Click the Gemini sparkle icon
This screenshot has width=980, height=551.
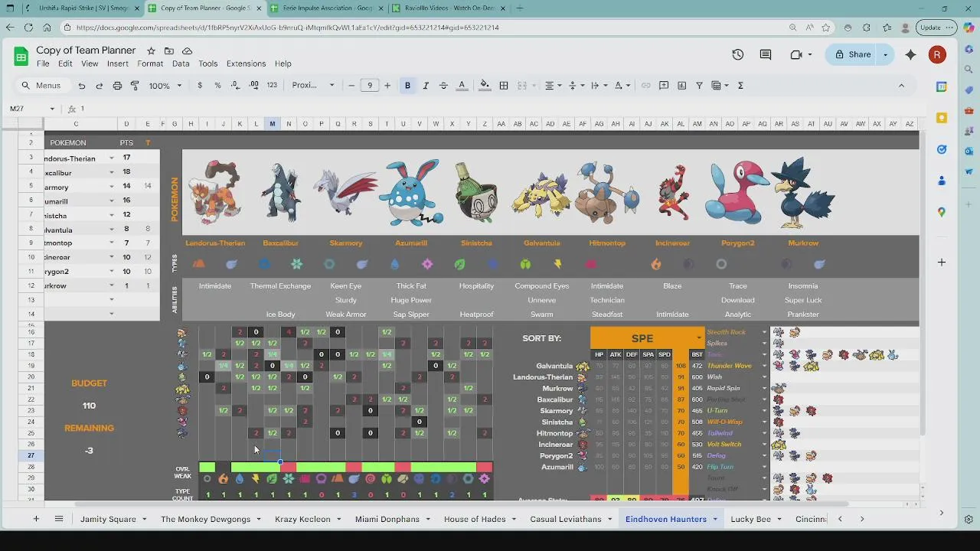click(910, 54)
